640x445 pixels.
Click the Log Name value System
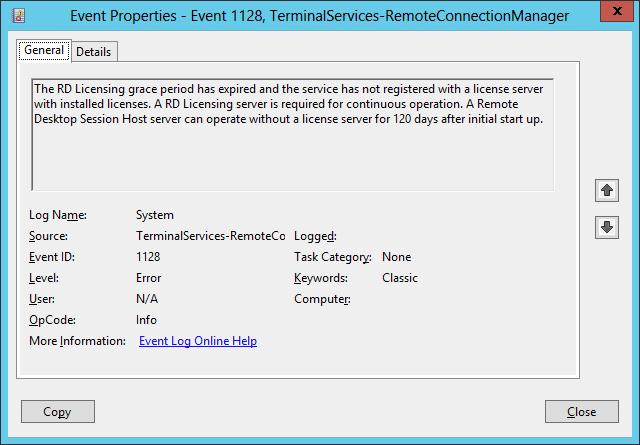tap(155, 215)
